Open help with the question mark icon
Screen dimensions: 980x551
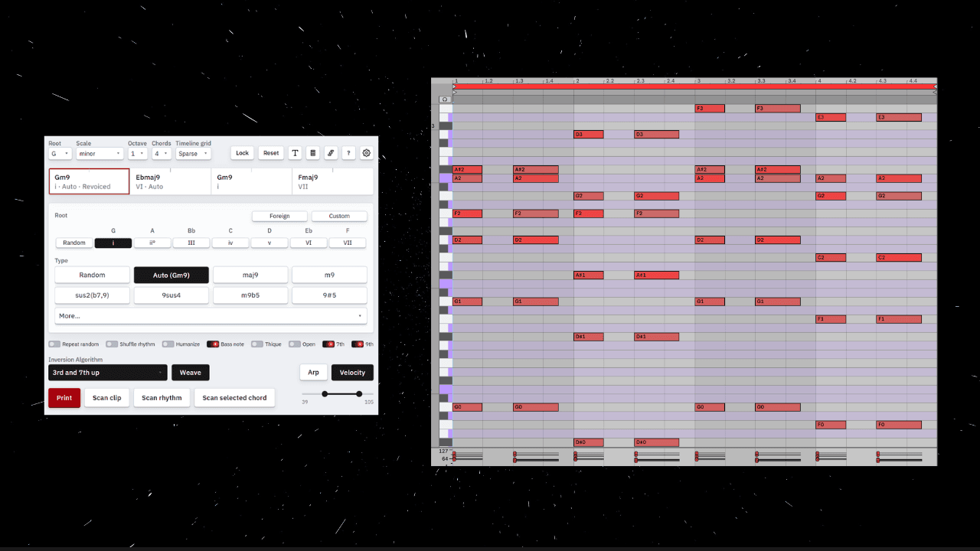[x=348, y=153]
